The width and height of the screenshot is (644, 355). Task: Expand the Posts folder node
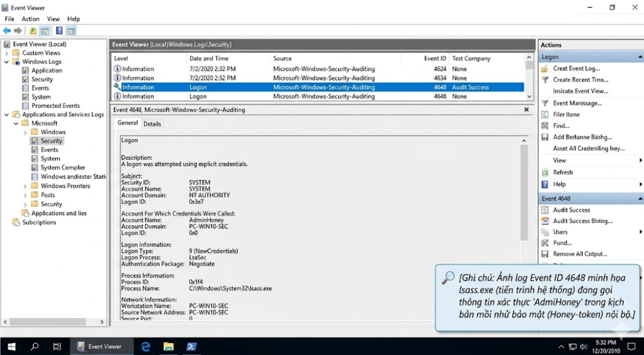pyautogui.click(x=25, y=195)
